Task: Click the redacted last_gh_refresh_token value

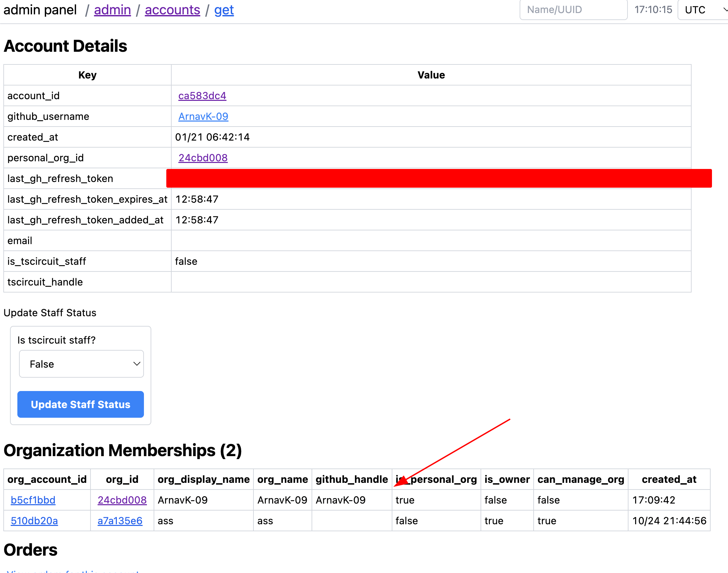Action: click(x=438, y=178)
